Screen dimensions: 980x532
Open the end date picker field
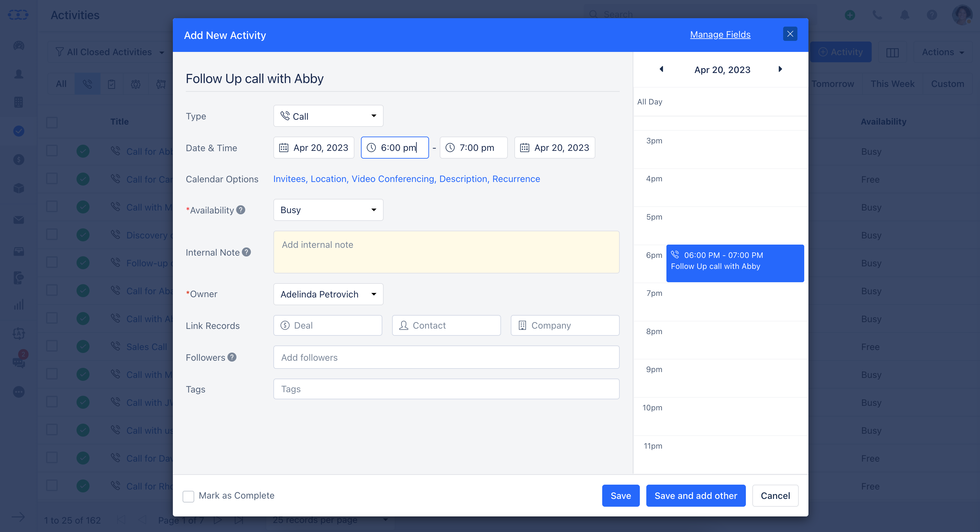554,148
